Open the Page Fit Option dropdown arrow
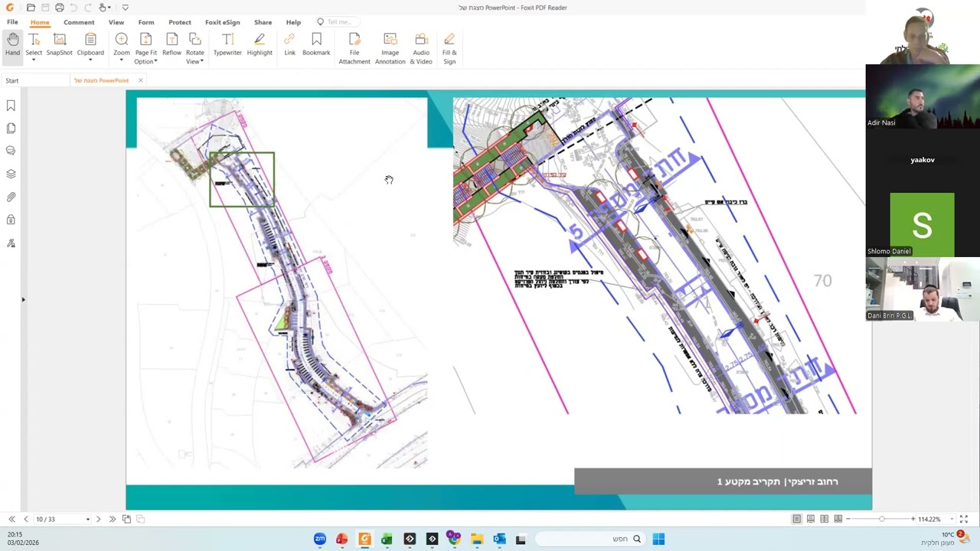The image size is (980, 551). pos(155,61)
